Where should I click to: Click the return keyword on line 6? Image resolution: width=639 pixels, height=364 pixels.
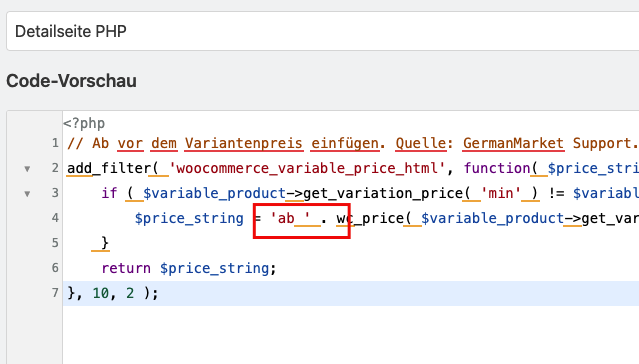126,268
